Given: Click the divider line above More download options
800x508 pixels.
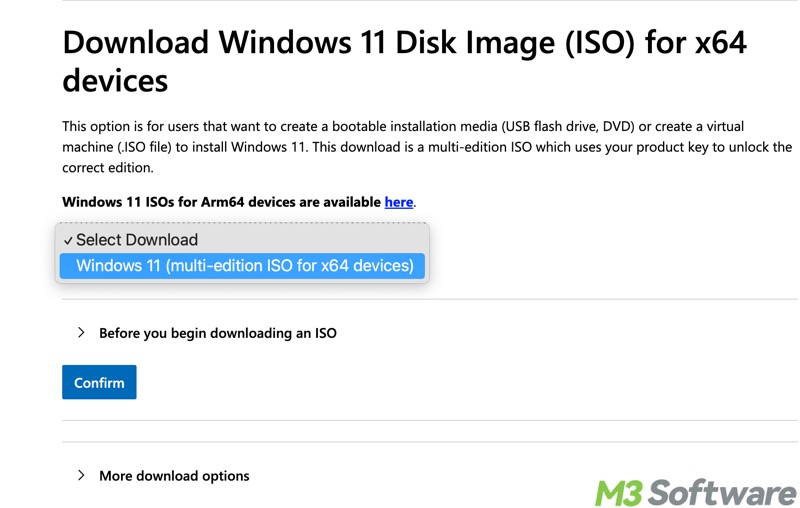Looking at the screenshot, I should (430, 442).
